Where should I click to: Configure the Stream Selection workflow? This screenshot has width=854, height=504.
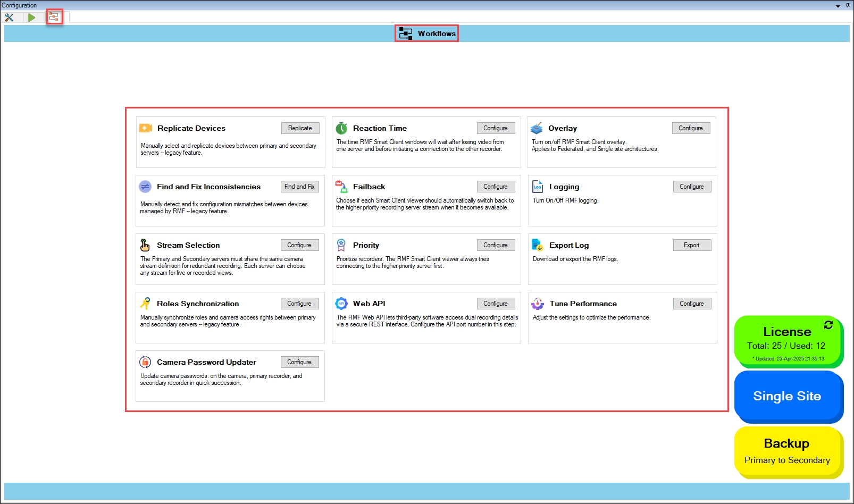[299, 245]
